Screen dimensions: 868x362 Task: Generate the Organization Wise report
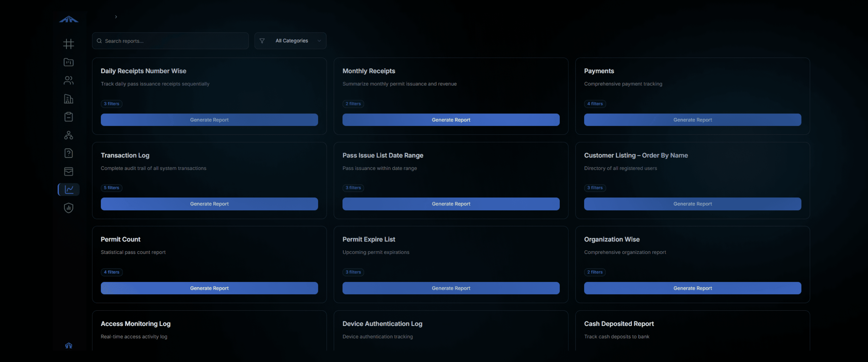(692, 288)
